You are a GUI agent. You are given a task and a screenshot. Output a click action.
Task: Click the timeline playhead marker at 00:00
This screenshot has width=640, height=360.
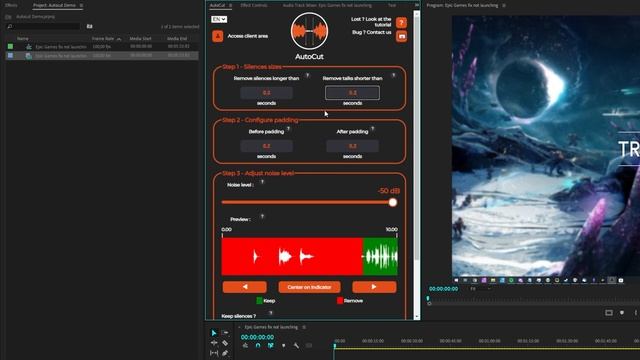tap(335, 346)
